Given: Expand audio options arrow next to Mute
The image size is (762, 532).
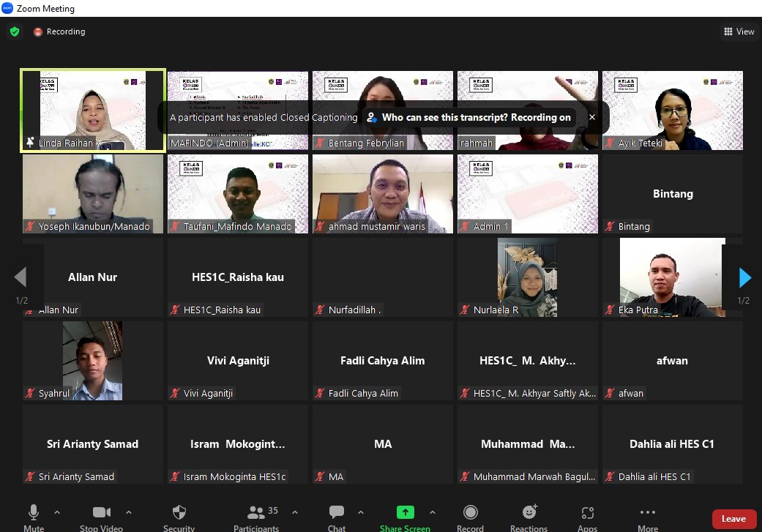Looking at the screenshot, I should pos(57,512).
